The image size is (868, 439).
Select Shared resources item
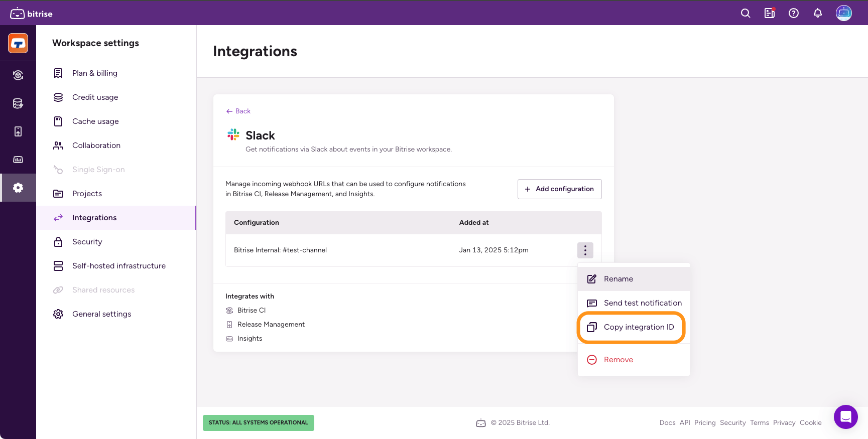[x=116, y=290]
